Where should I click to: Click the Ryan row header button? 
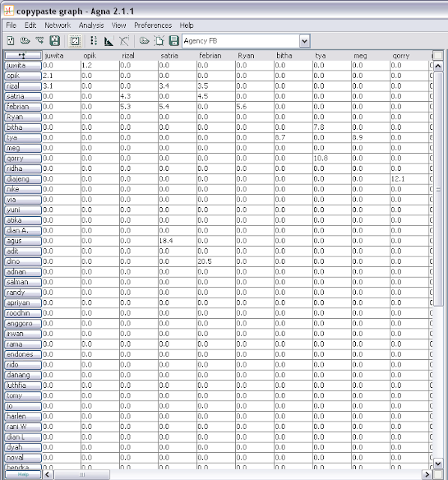click(23, 117)
